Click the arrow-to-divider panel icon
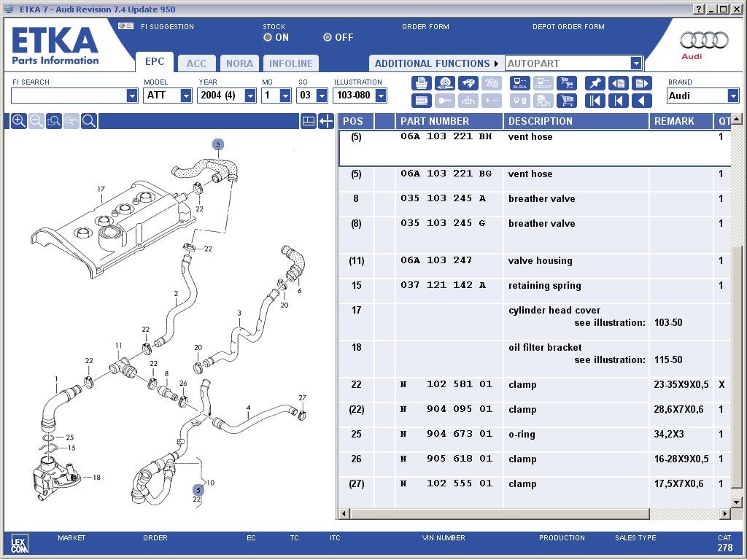Screen dimensions: 747x560 326,121
